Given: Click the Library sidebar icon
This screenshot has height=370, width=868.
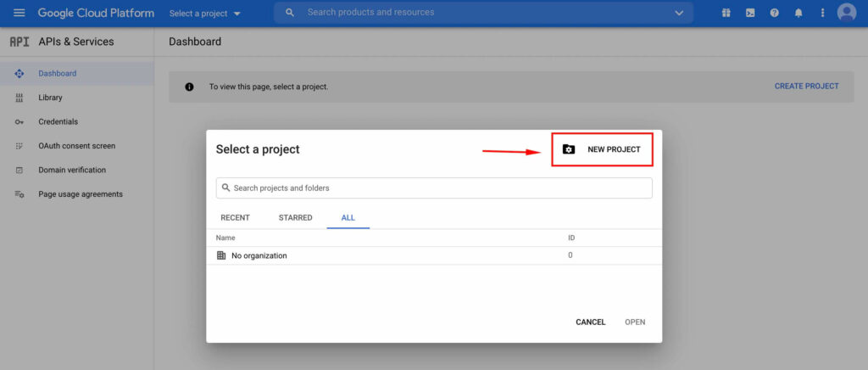Looking at the screenshot, I should pyautogui.click(x=19, y=98).
